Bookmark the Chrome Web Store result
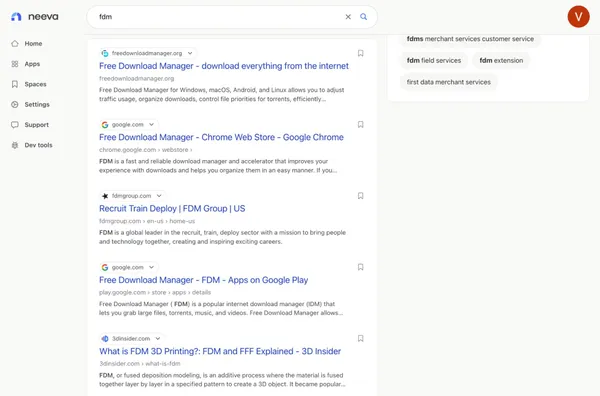This screenshot has width=600, height=396. tap(360, 124)
